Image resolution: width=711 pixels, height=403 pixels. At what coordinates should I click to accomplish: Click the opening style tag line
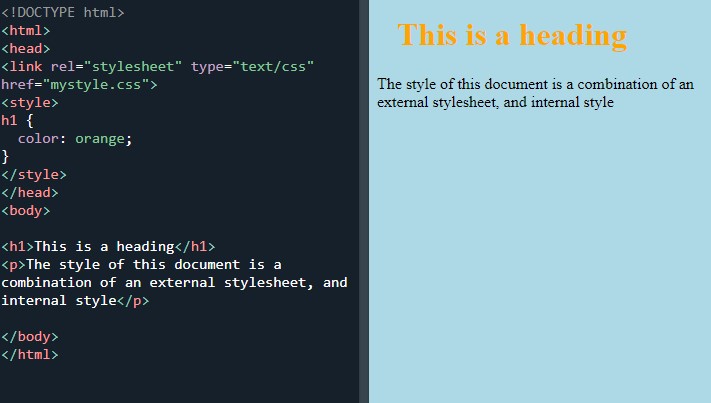point(29,102)
